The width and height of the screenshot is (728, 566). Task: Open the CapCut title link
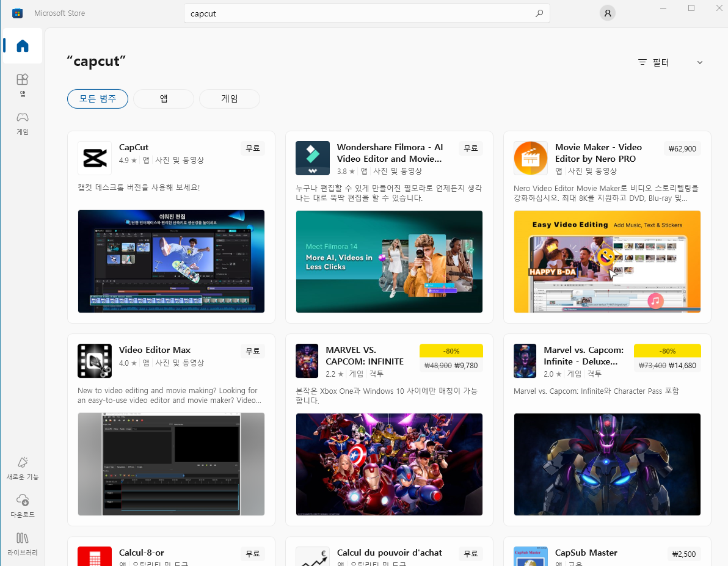pos(134,147)
